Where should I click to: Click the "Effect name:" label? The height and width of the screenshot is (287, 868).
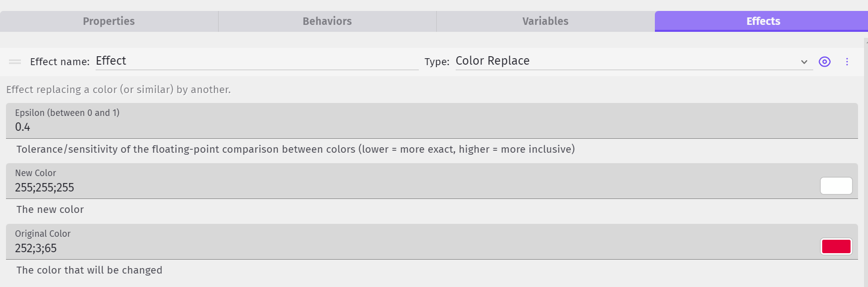pyautogui.click(x=60, y=62)
